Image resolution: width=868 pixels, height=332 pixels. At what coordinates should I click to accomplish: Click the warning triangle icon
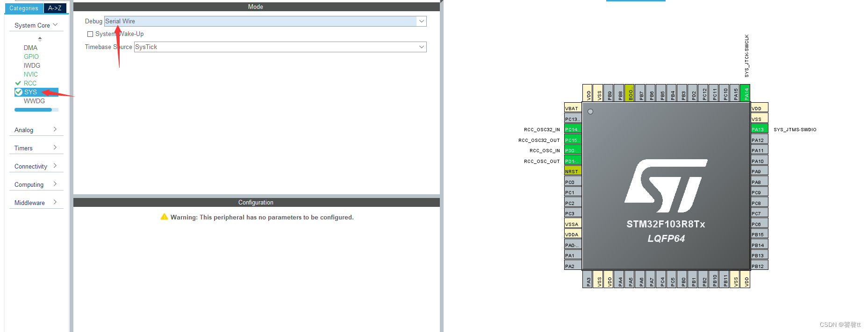coord(164,217)
